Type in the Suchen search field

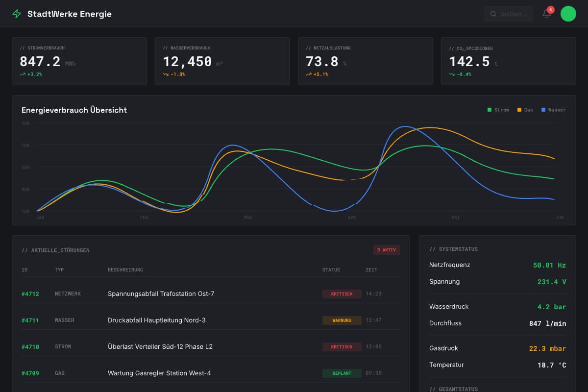coord(514,14)
